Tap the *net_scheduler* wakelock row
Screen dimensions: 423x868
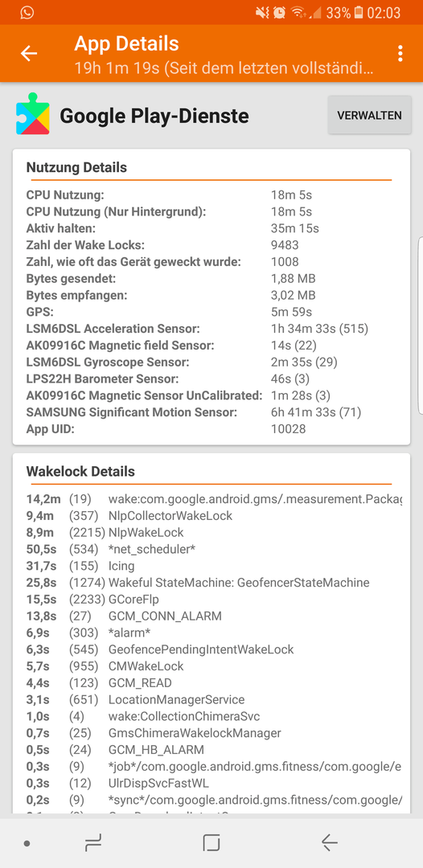pyautogui.click(x=213, y=549)
